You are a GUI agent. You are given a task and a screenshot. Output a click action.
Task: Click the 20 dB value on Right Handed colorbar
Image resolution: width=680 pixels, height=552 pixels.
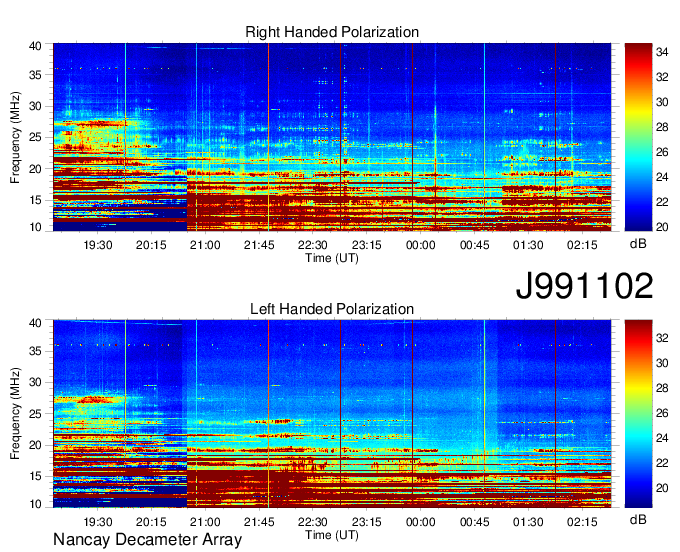pyautogui.click(x=662, y=227)
